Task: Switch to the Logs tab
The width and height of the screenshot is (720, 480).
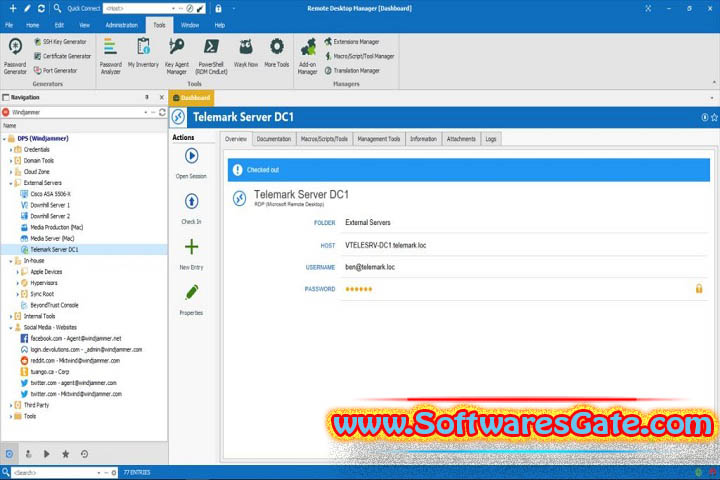Action: click(x=491, y=139)
